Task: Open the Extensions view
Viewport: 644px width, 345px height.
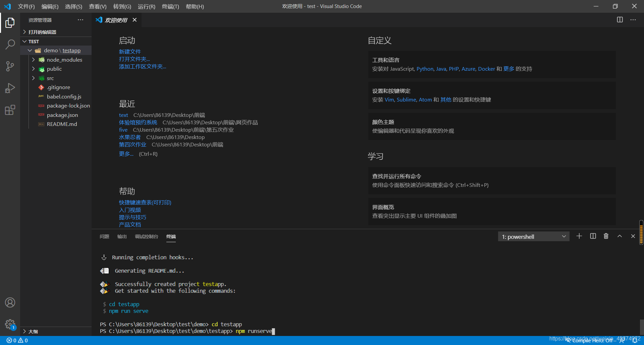Action: [x=10, y=110]
